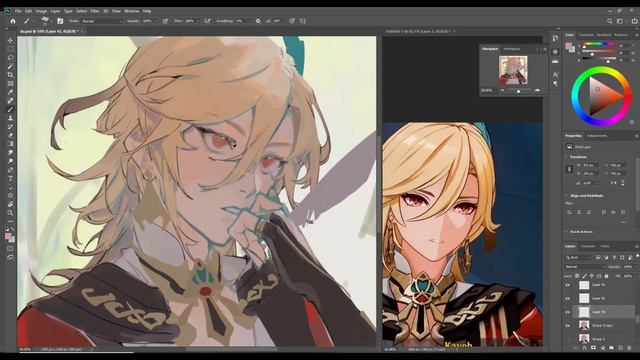Viewport: 640px width, 360px height.
Task: Switch to the Channels tab
Action: (x=588, y=246)
